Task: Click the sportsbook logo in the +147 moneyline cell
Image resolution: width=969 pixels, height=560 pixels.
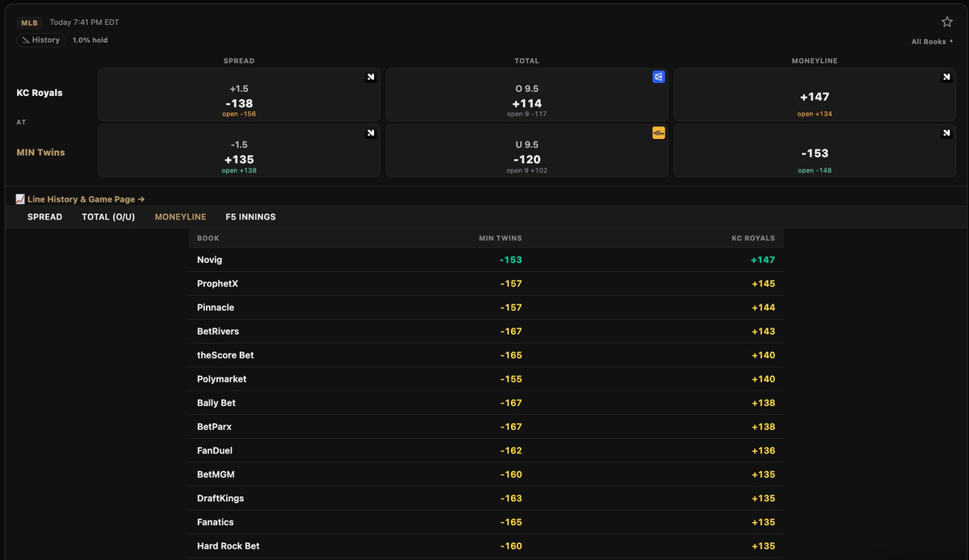Action: [x=946, y=77]
